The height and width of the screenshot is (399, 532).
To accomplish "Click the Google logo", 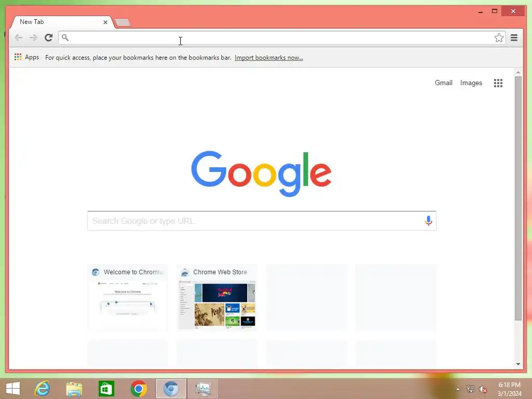I will (x=261, y=174).
